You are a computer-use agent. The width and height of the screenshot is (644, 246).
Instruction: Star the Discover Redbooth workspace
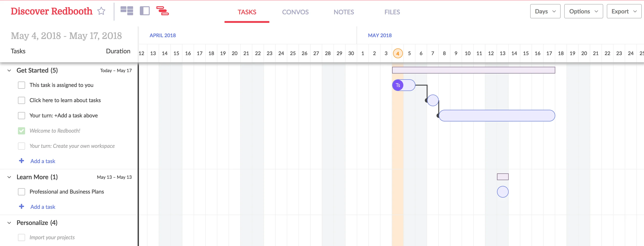pyautogui.click(x=101, y=11)
